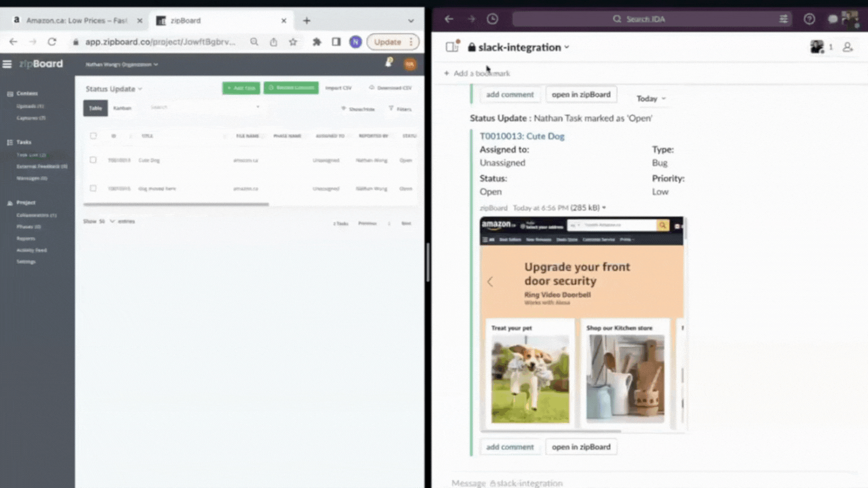Go back in Slack history
868x488 pixels.
coord(449,19)
